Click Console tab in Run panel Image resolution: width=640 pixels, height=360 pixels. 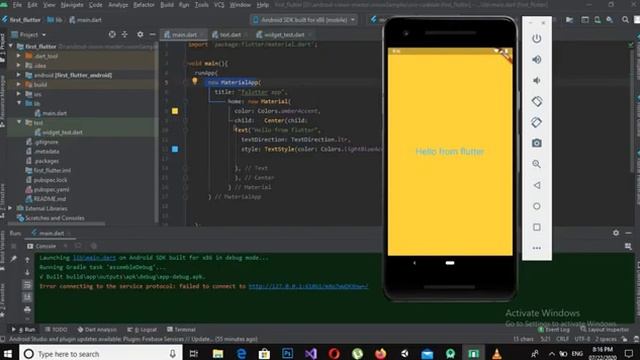click(42, 246)
